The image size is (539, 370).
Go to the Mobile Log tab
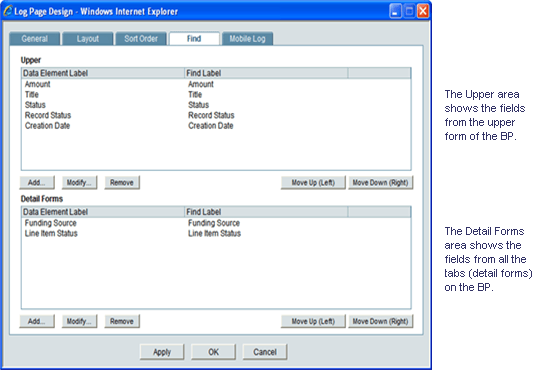coord(248,39)
